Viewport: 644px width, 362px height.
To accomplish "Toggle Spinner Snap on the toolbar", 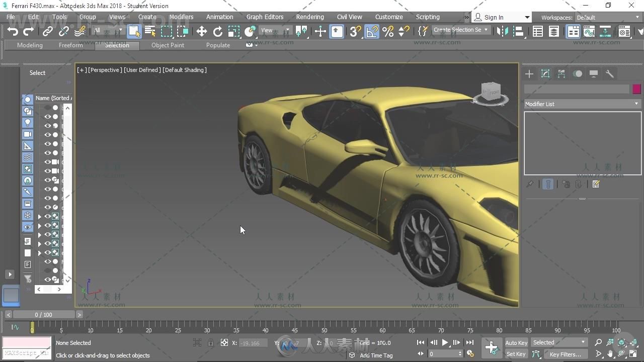I will pyautogui.click(x=404, y=32).
